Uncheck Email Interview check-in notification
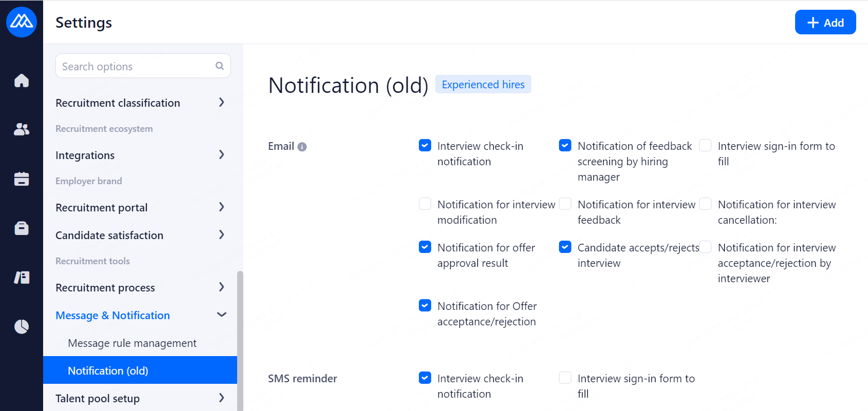 [425, 146]
